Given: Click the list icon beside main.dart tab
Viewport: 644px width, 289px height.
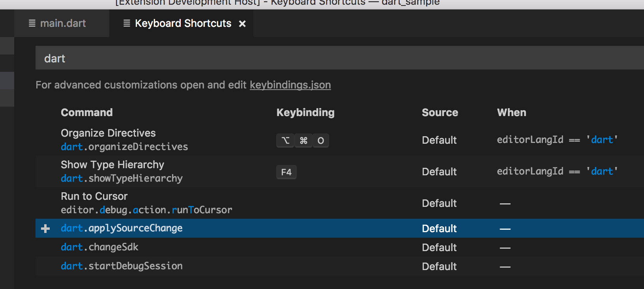Looking at the screenshot, I should pos(31,23).
